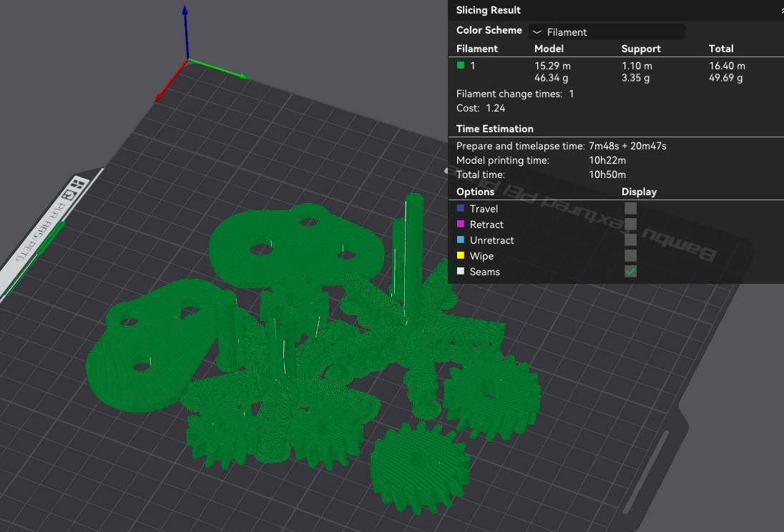Click the magenta Retract color swatch

click(461, 224)
